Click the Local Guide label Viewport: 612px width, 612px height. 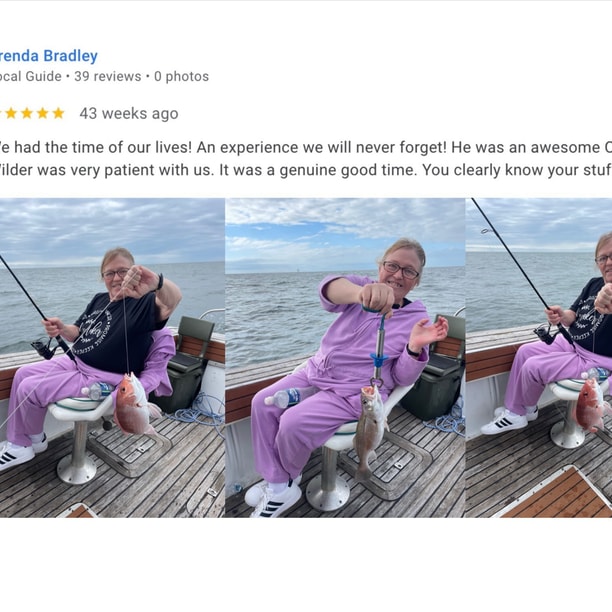point(30,76)
